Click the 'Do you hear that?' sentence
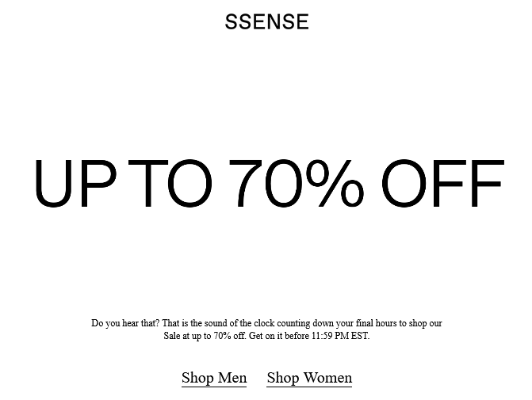 pyautogui.click(x=125, y=323)
